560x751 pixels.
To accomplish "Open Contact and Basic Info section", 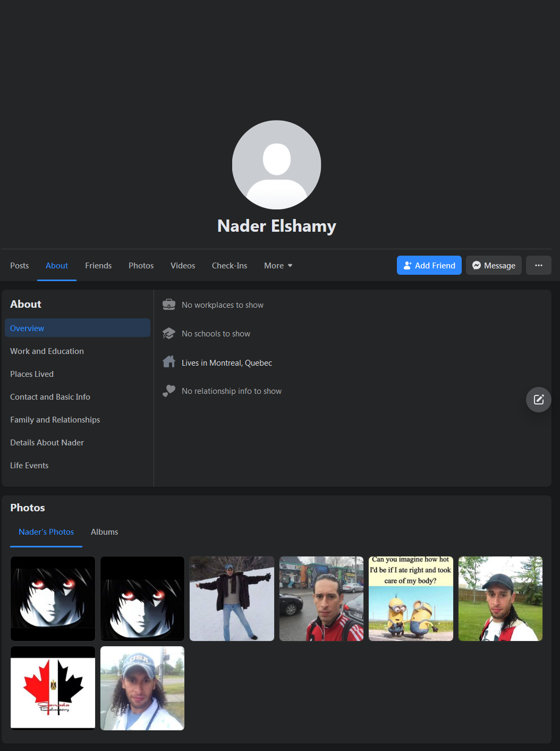I will click(78, 396).
